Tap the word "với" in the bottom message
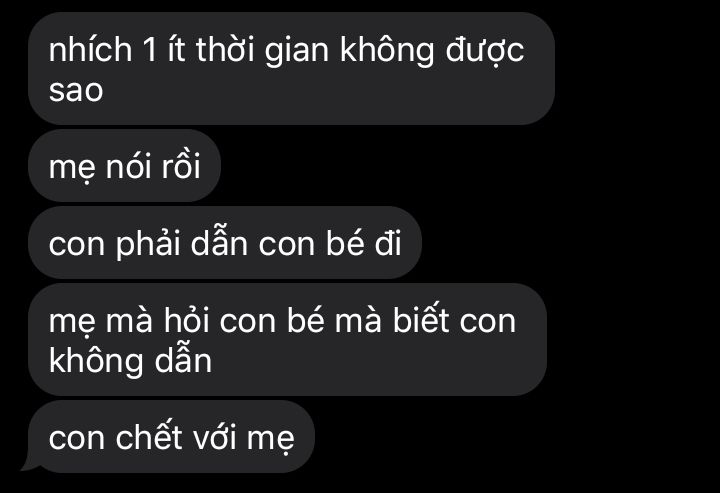Screen dimensions: 720x493 point(214,437)
